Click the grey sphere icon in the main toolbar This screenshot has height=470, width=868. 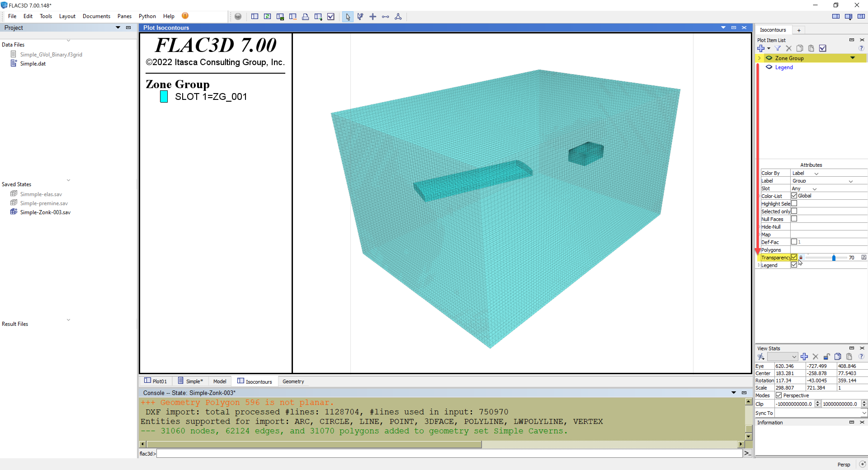click(x=238, y=16)
